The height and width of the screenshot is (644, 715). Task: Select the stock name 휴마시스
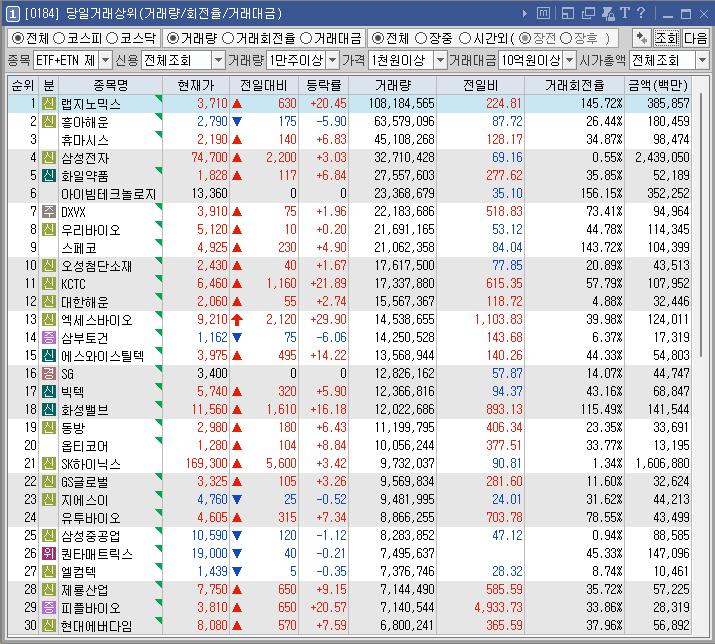(85, 140)
